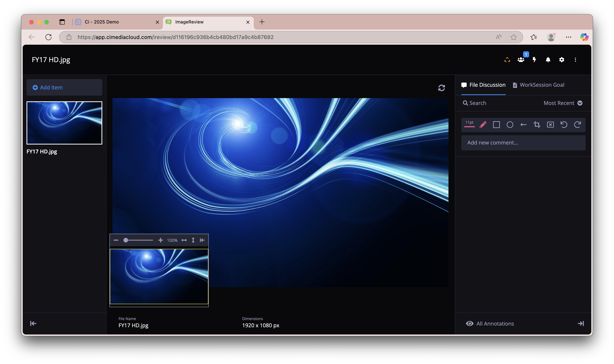
Task: Open the tab actions menu icon
Action: coord(62,22)
